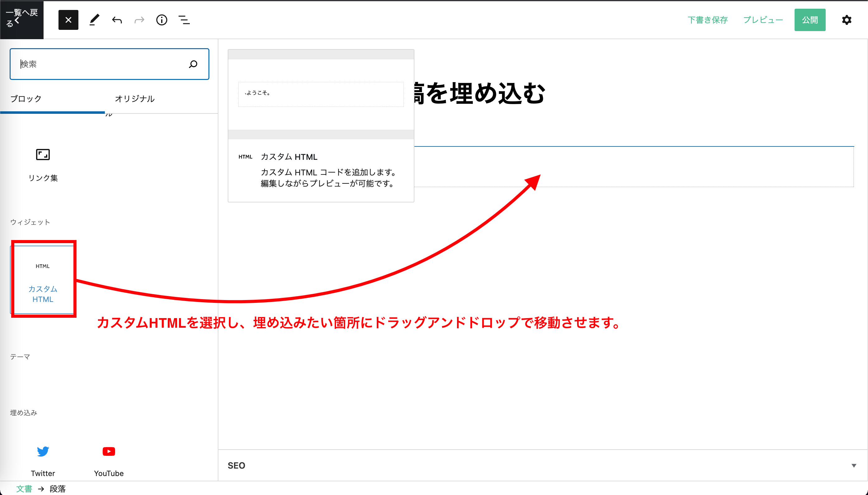This screenshot has width=868, height=495.
Task: Show the list view outline
Action: [184, 20]
